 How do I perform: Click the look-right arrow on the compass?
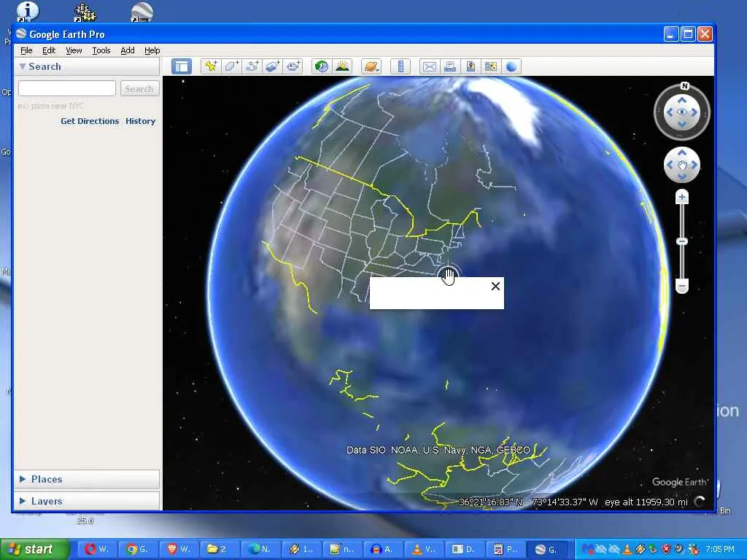tap(694, 112)
